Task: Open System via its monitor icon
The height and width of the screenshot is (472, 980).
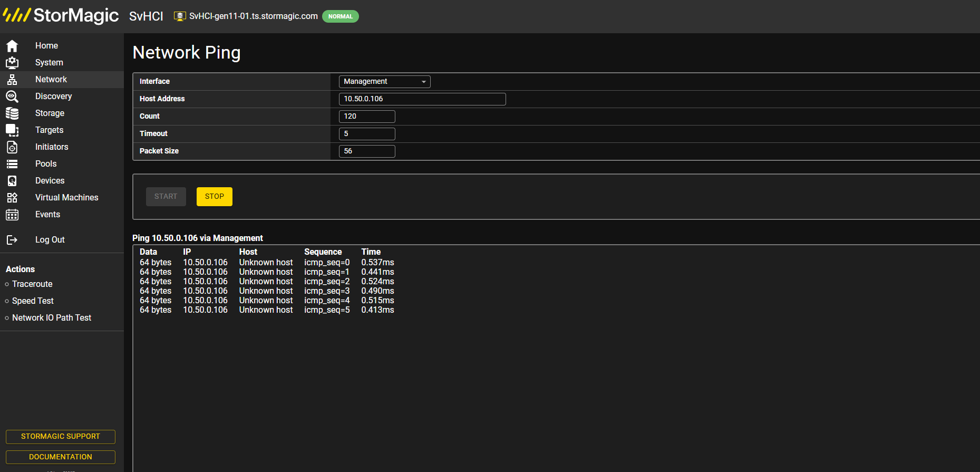Action: pos(12,63)
